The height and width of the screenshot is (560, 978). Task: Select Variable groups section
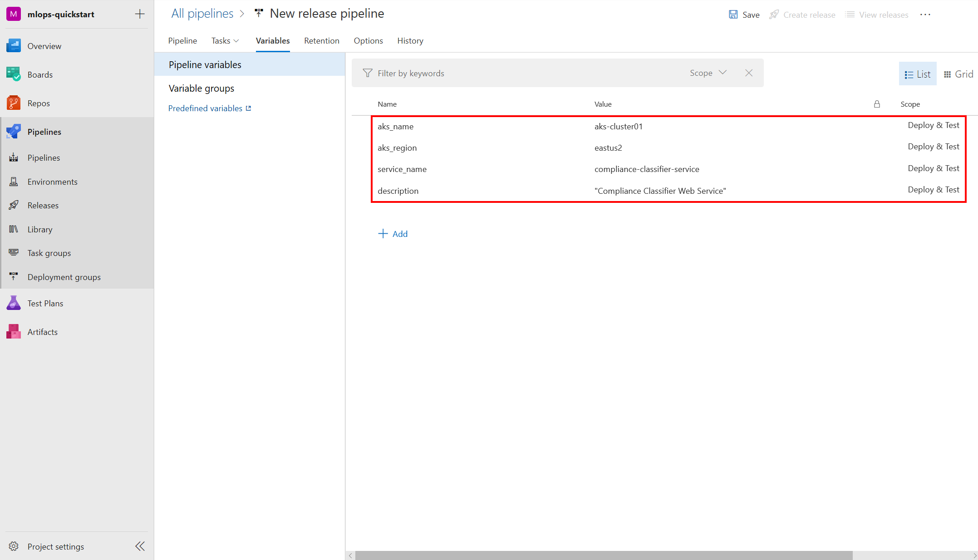tap(201, 88)
